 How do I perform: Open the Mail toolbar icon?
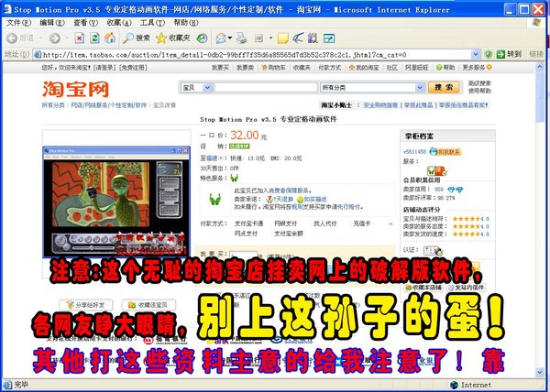pos(221,38)
